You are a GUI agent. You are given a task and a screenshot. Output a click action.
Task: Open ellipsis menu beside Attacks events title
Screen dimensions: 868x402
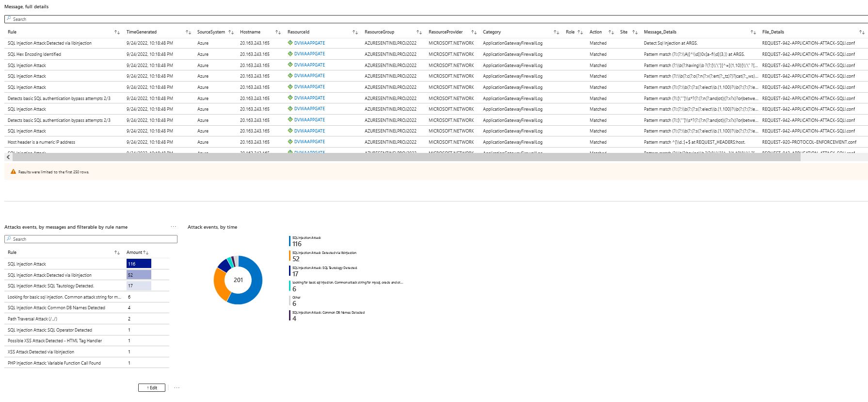click(x=174, y=227)
